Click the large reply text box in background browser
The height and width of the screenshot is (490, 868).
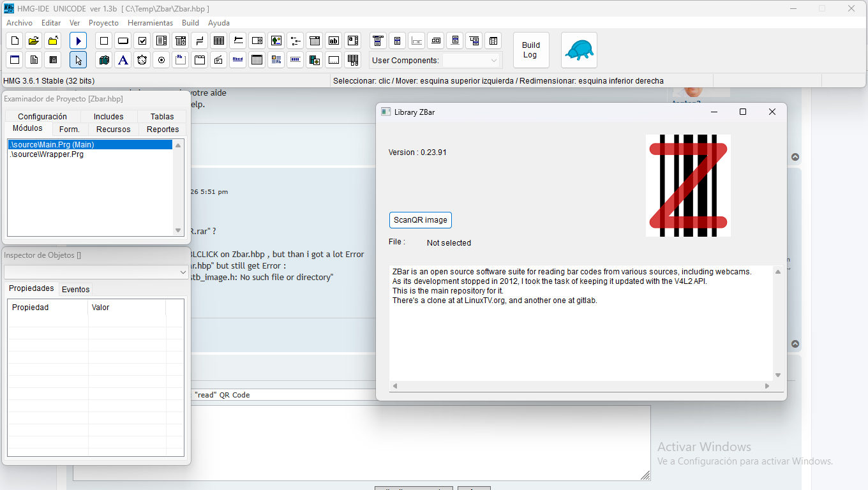(x=361, y=443)
